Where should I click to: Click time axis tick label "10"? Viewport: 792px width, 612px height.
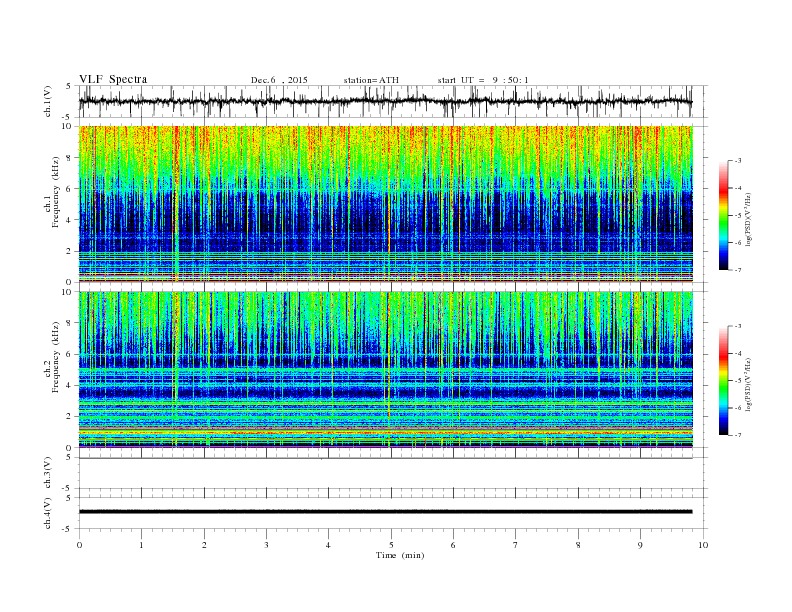[703, 545]
